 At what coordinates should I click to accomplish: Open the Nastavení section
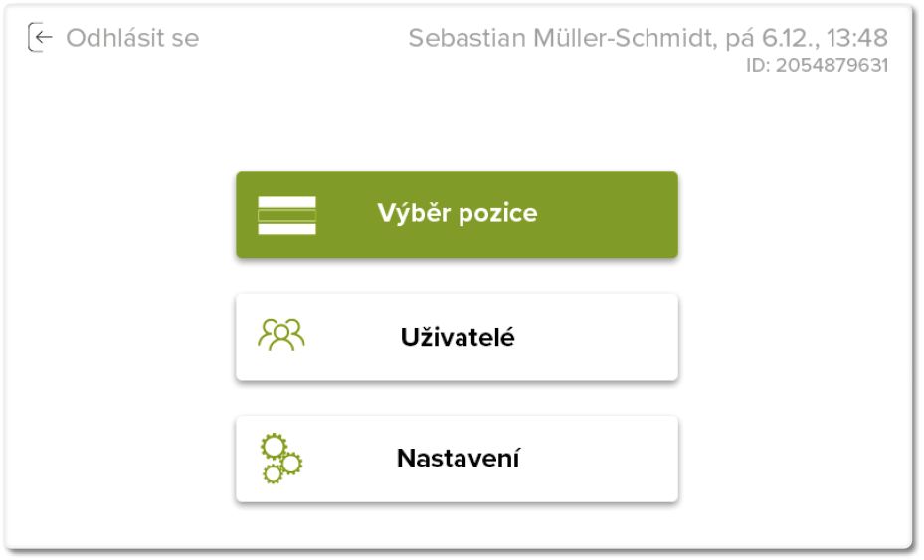click(457, 459)
